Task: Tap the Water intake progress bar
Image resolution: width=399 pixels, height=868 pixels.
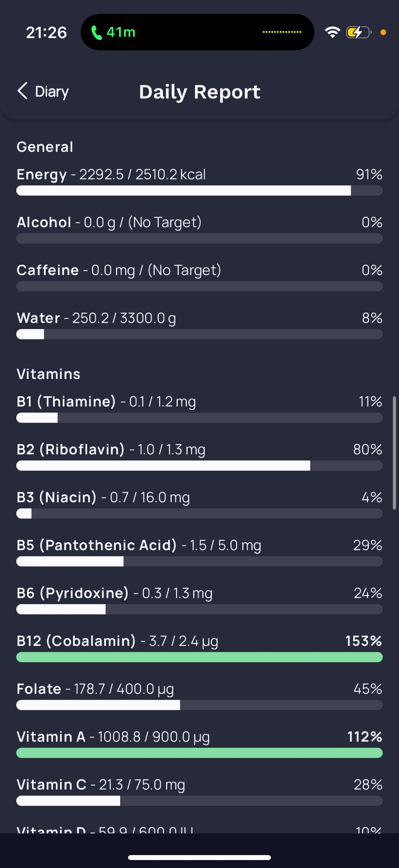Action: 199,334
